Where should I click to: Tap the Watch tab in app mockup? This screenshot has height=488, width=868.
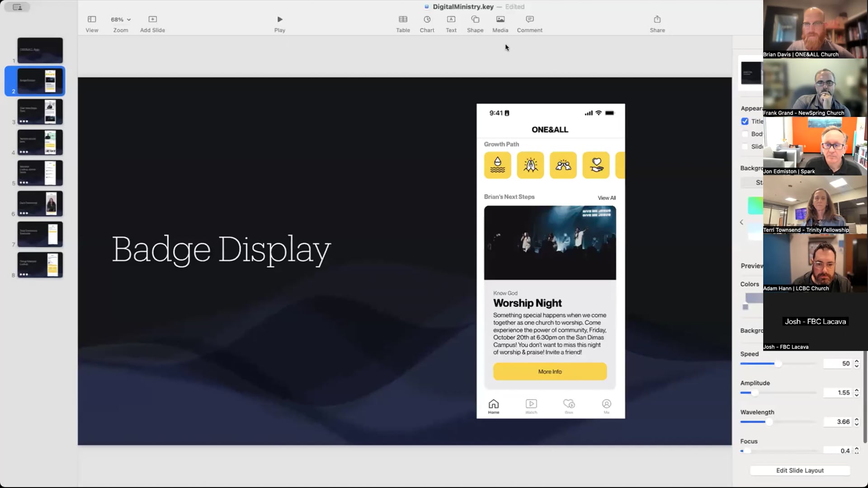(531, 406)
